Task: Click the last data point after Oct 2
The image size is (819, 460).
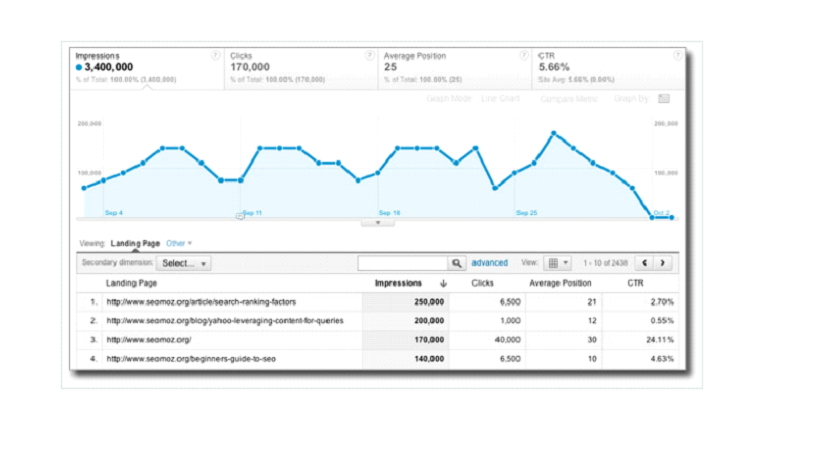Action: (x=672, y=217)
